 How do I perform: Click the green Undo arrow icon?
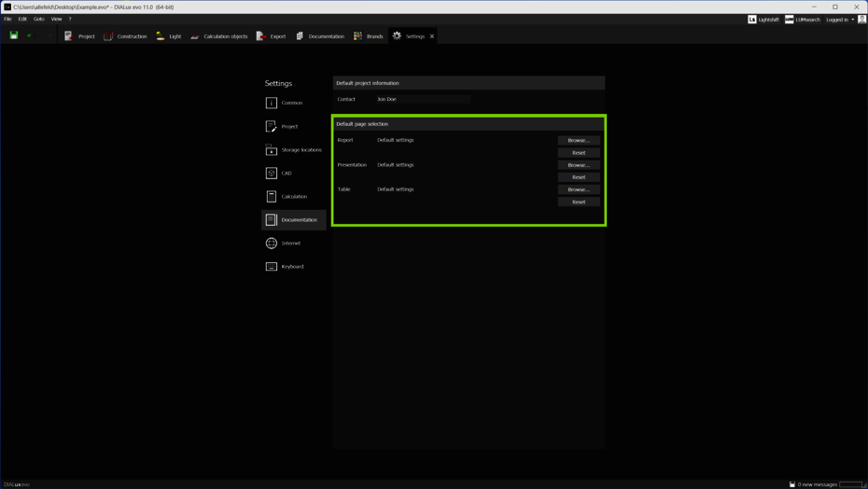click(x=30, y=36)
